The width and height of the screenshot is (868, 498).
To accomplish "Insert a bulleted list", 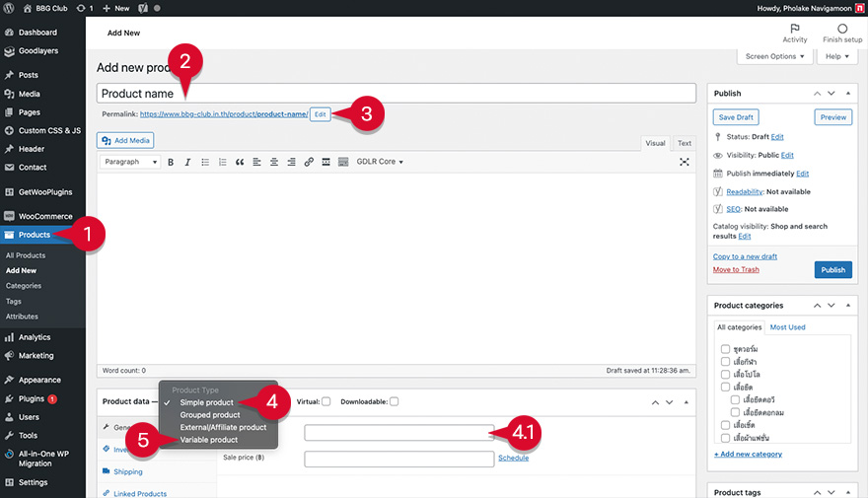I will [205, 162].
